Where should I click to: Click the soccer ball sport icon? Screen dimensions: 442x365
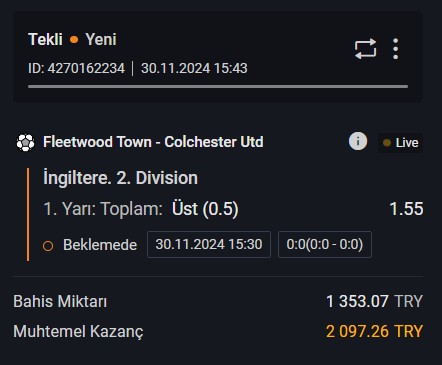click(x=26, y=142)
